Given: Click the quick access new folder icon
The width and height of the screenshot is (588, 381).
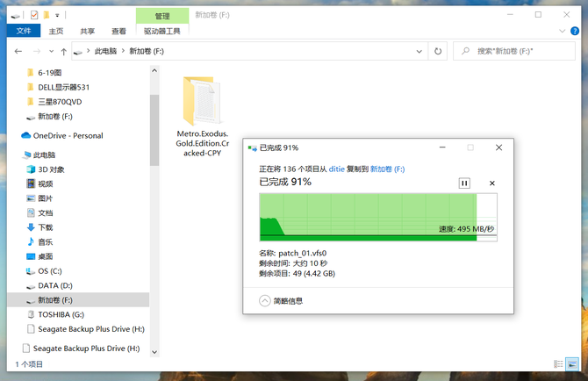Looking at the screenshot, I should [x=47, y=15].
